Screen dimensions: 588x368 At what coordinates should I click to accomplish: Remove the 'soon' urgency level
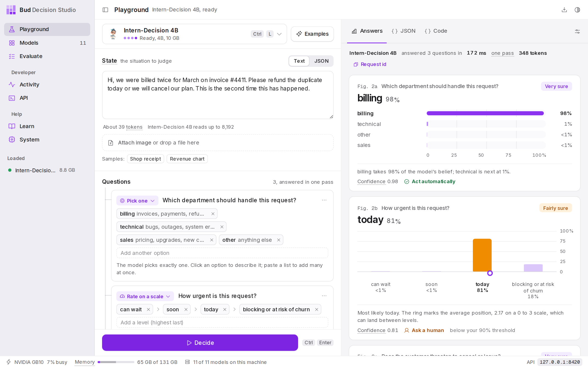coord(186,309)
